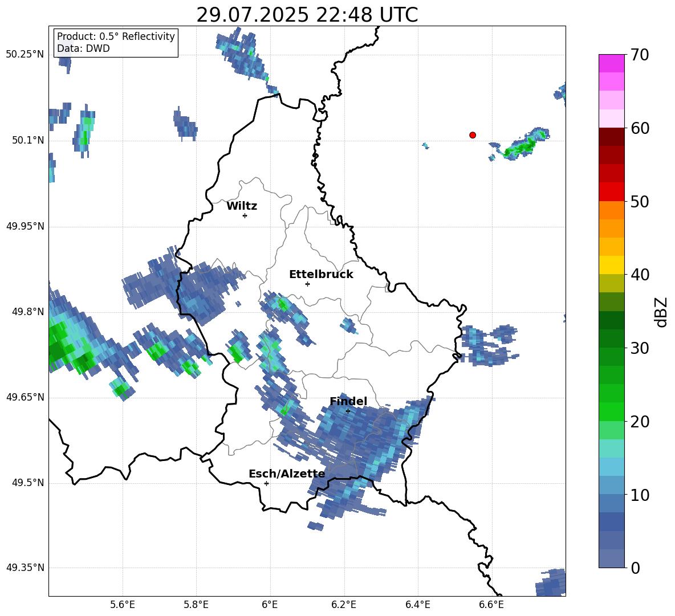This screenshot has height=616, width=675.
Task: Click the 50.1°N latitude label
Action: tap(27, 140)
